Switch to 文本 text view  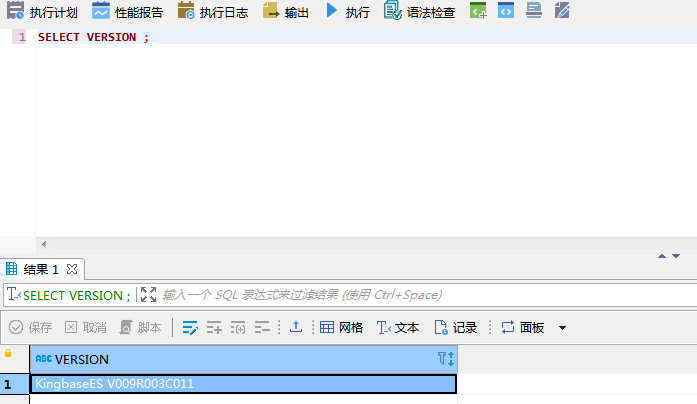[397, 327]
